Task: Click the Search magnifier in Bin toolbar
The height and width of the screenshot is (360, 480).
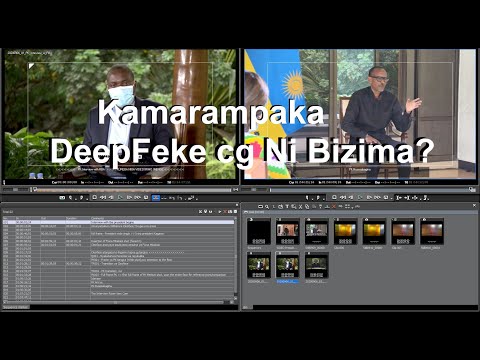Action: [x=267, y=207]
